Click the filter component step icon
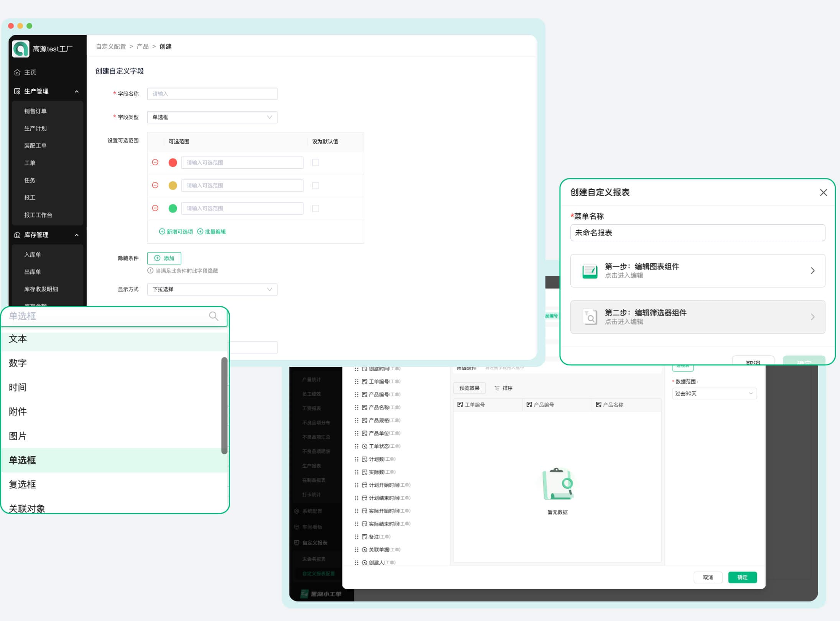 click(590, 317)
